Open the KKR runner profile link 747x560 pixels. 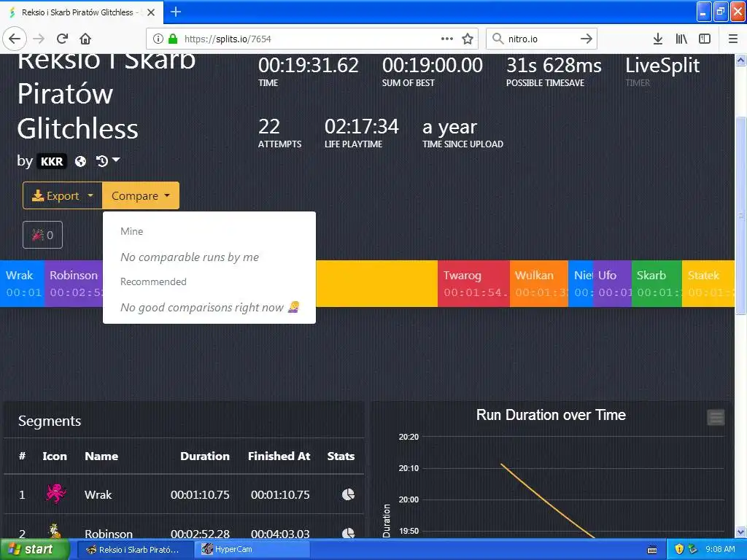click(52, 161)
